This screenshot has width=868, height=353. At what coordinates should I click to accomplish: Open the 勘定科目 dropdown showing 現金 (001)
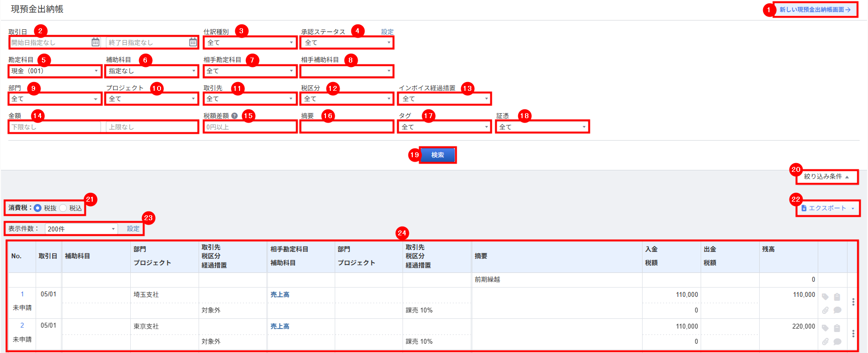point(55,71)
